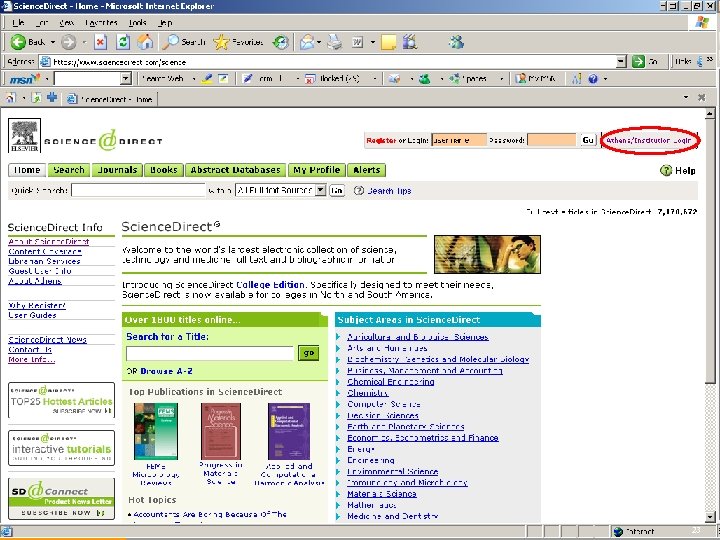Click the browser Back button

tap(28, 42)
